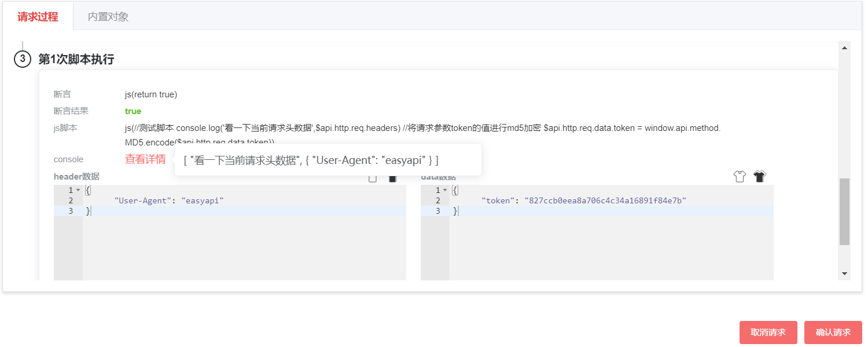The width and height of the screenshot is (868, 347).
Task: Open 查看详情 console details link
Action: tap(145, 159)
